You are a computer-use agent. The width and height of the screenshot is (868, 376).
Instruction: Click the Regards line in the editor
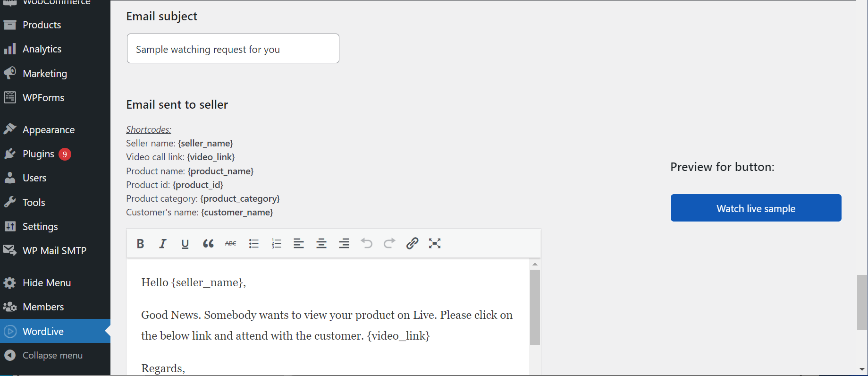tap(163, 368)
